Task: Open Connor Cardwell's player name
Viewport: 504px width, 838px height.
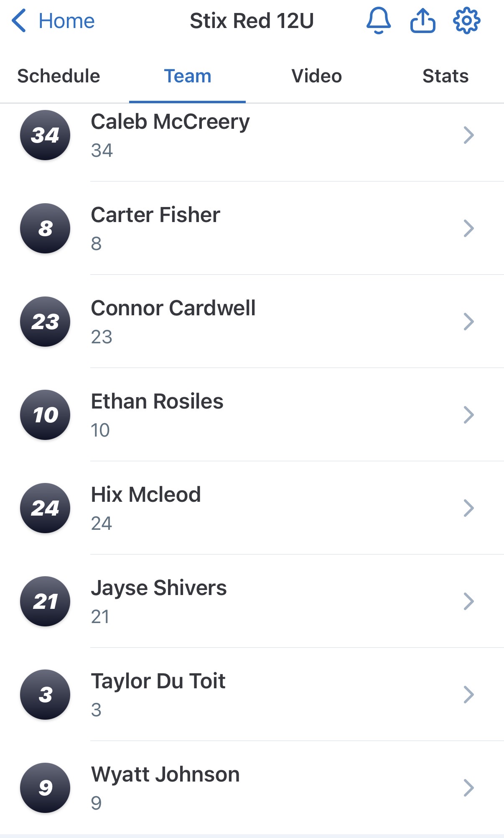Action: click(173, 308)
